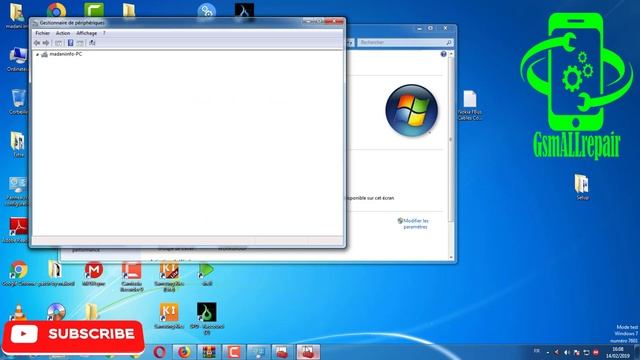The image size is (640, 360).
Task: Open the red M desktop shortcut
Action: pos(93,273)
